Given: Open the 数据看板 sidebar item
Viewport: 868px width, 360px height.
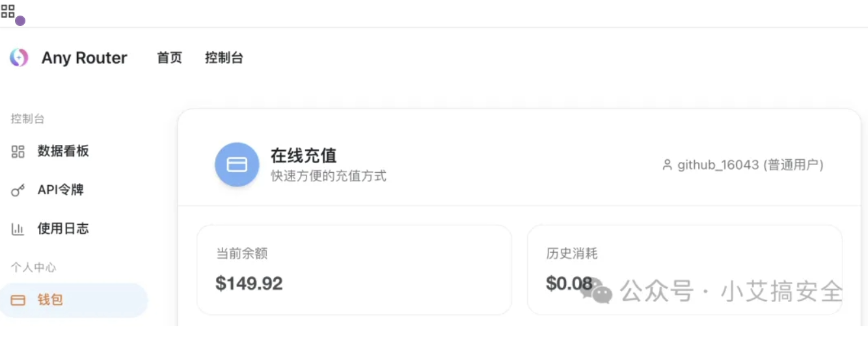Looking at the screenshot, I should click(x=63, y=151).
